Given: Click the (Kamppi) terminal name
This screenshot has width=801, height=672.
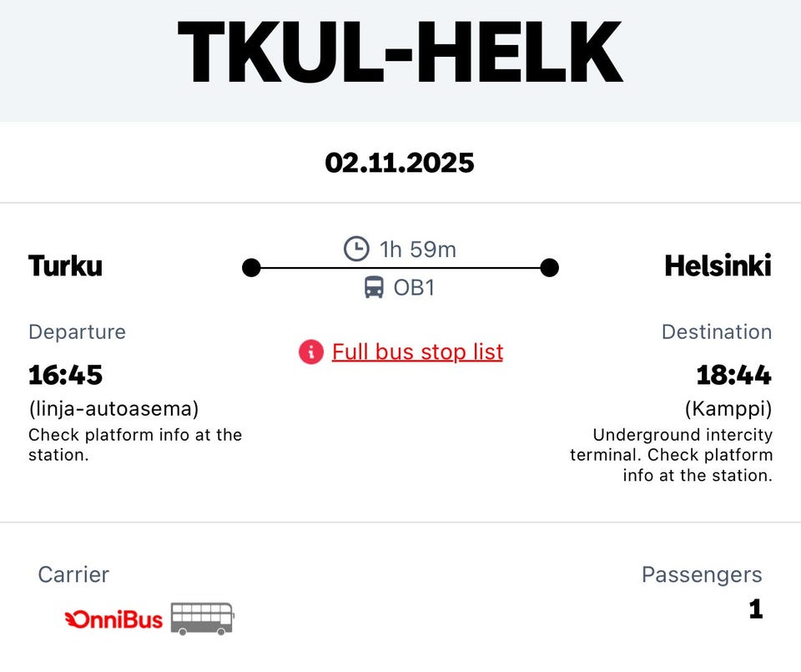Looking at the screenshot, I should tap(728, 409).
